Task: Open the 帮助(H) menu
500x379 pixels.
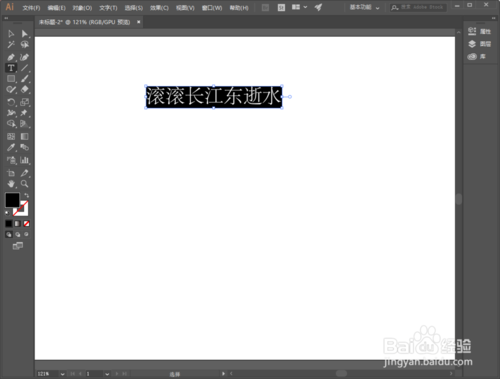Action: pos(239,8)
